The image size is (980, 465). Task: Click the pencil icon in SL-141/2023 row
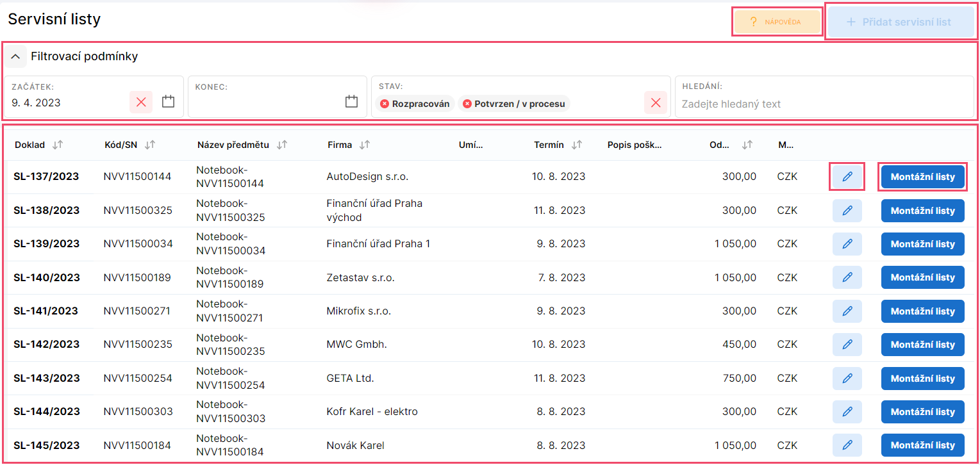click(x=847, y=311)
